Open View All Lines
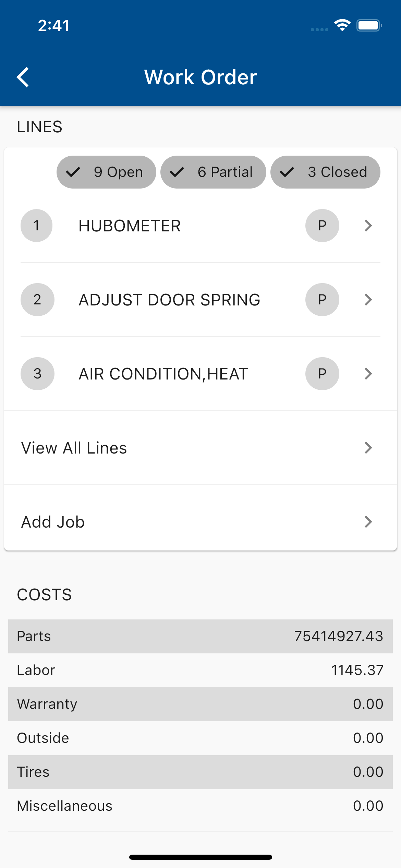The width and height of the screenshot is (401, 868). pos(200,448)
